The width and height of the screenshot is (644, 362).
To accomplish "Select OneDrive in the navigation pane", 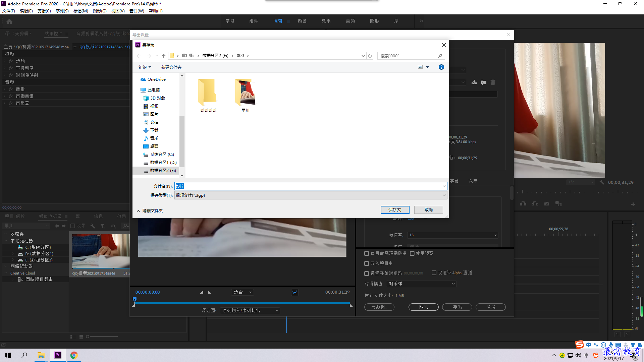I will click(x=153, y=79).
